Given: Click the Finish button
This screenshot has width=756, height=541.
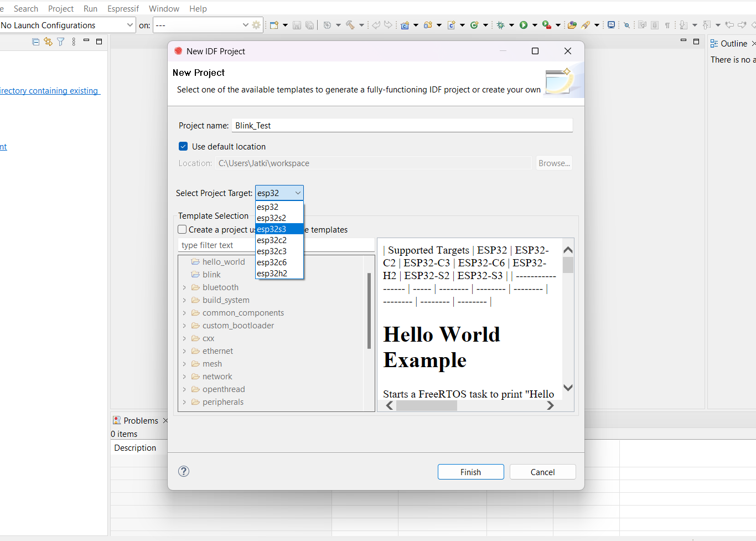Looking at the screenshot, I should pyautogui.click(x=471, y=472).
